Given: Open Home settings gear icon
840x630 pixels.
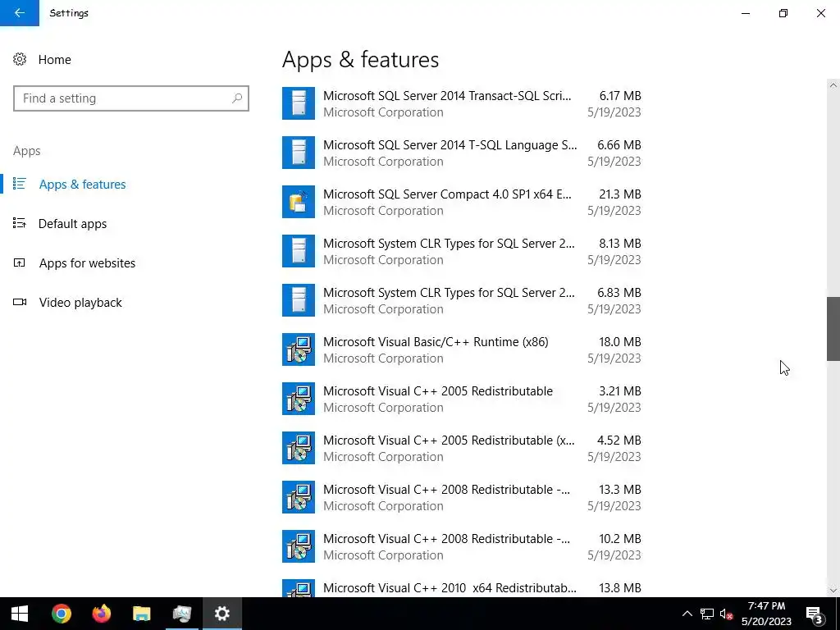Looking at the screenshot, I should [20, 59].
